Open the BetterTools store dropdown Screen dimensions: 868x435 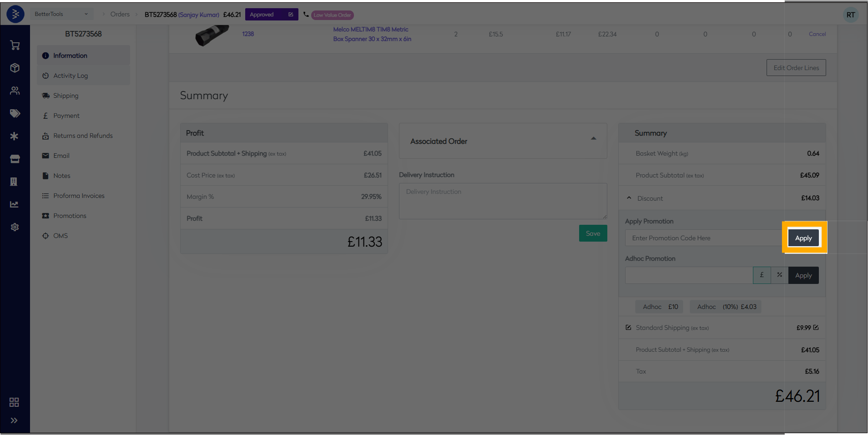[x=61, y=14]
